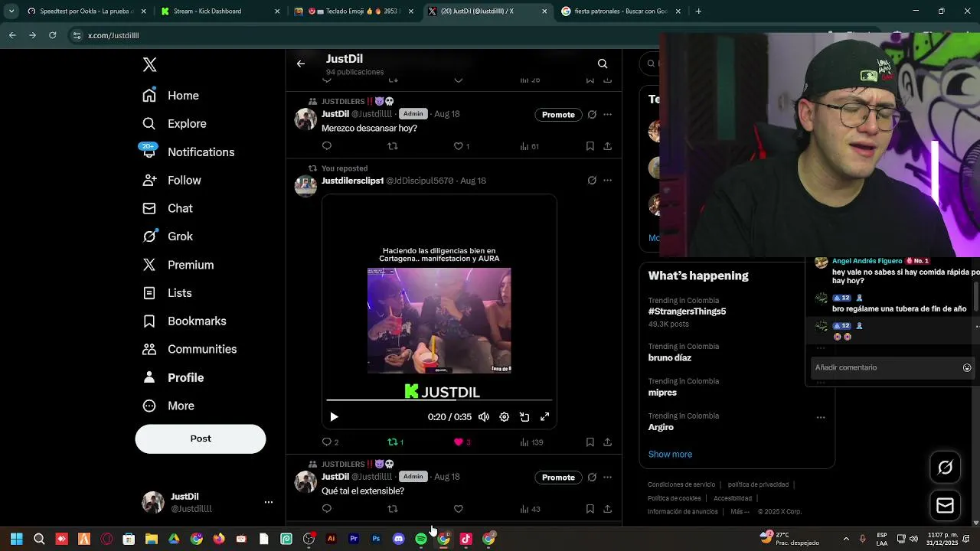Open more options on Justdilersclips1 repost
This screenshot has height=551, width=980.
coord(607,181)
